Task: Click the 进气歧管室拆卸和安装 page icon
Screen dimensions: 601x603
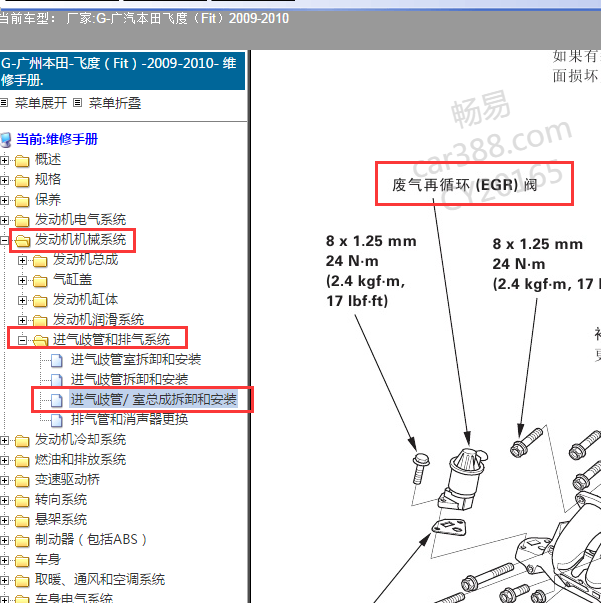Action: [57, 361]
